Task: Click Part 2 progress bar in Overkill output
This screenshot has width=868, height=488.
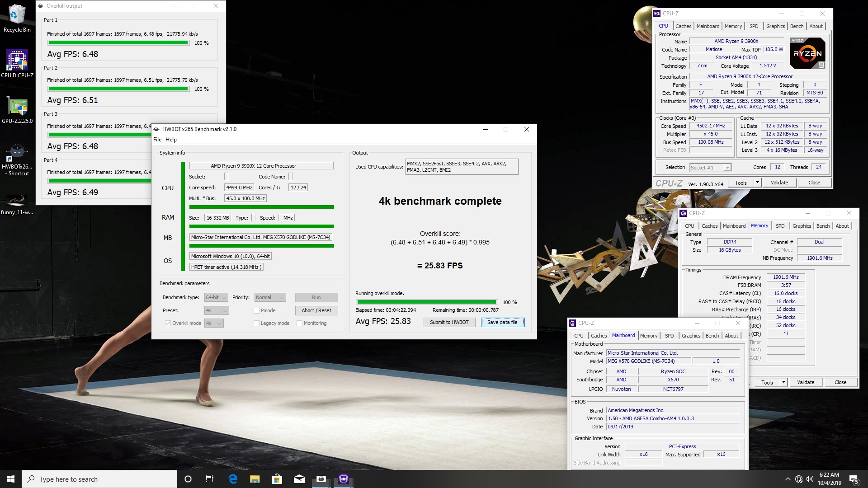Action: coord(118,89)
